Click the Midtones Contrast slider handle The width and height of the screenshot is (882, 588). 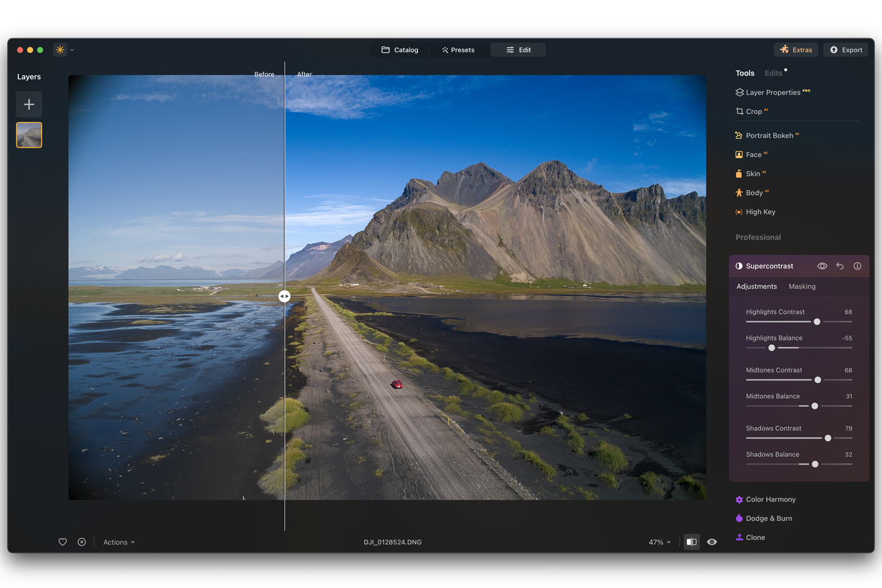point(817,380)
